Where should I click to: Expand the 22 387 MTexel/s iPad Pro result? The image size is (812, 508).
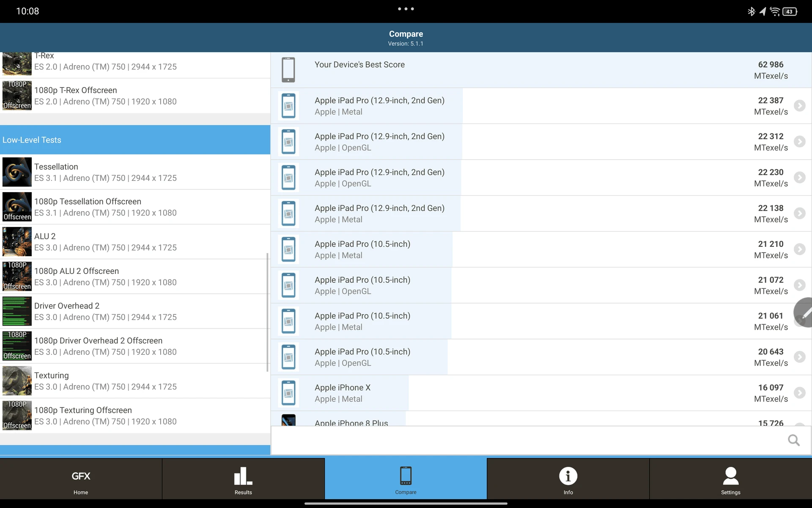[x=799, y=106]
